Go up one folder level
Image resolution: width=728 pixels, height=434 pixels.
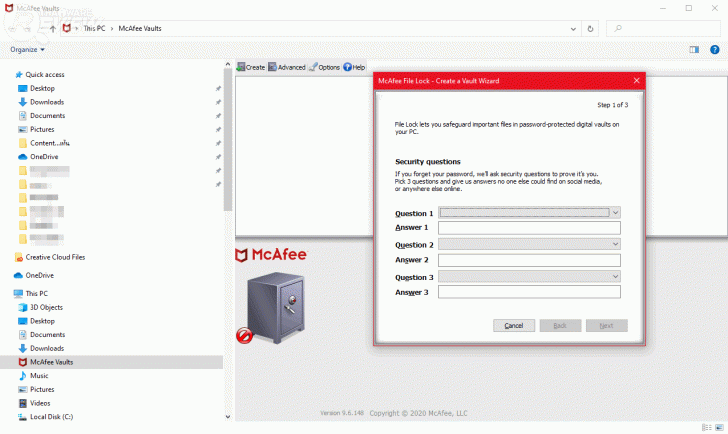53,29
